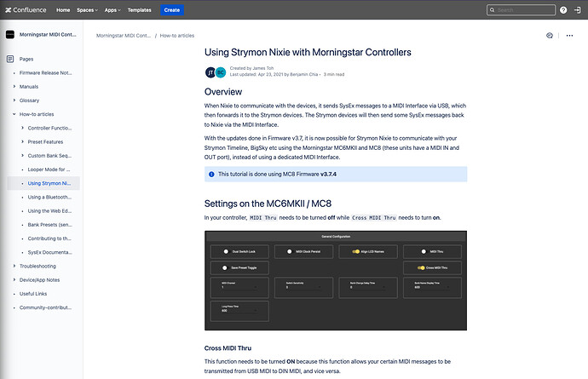
Task: Click the Settings on the MC6MKII / MC8 heading
Action: [x=268, y=204]
